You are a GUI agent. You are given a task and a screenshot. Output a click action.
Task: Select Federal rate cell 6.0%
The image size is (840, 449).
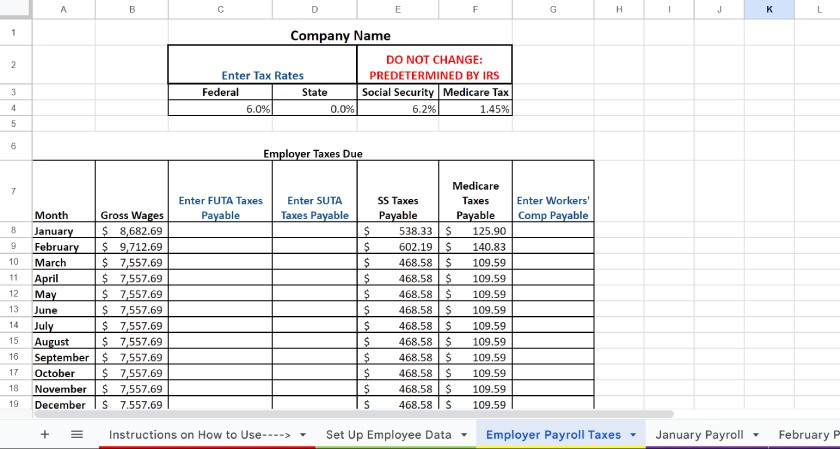[x=220, y=109]
